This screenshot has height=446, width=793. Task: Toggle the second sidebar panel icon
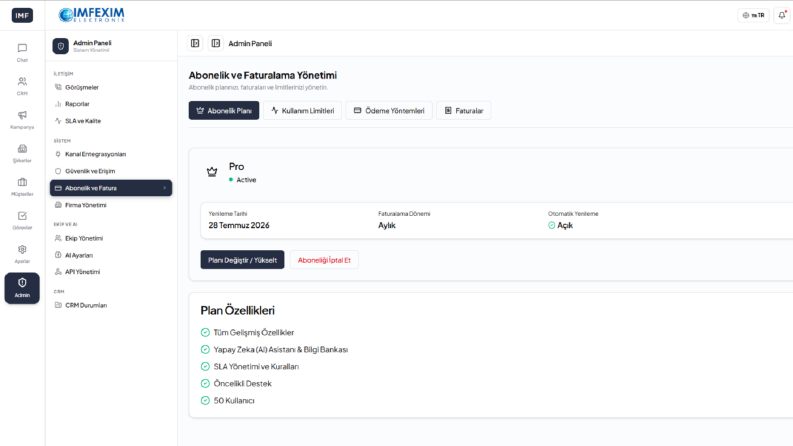pyautogui.click(x=215, y=43)
